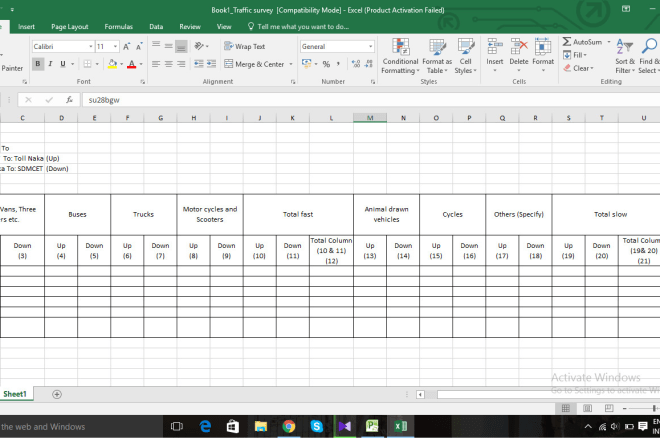Toggle Bold formatting
The image size is (660, 440).
(37, 64)
